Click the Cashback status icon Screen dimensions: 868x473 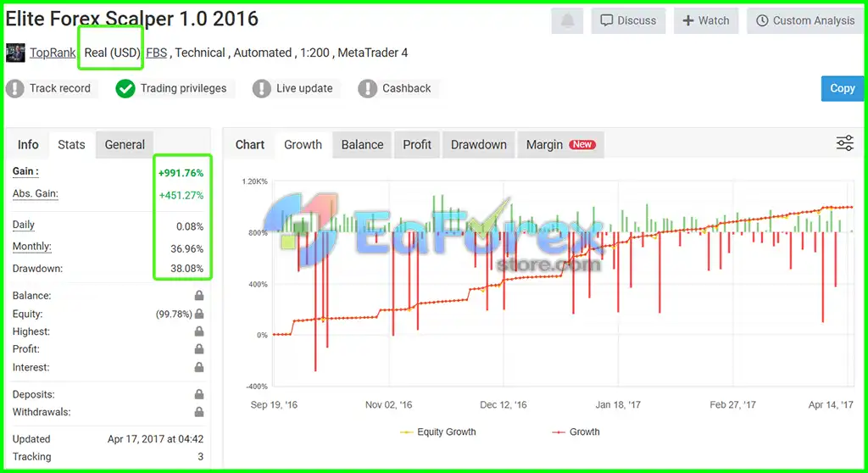click(367, 89)
